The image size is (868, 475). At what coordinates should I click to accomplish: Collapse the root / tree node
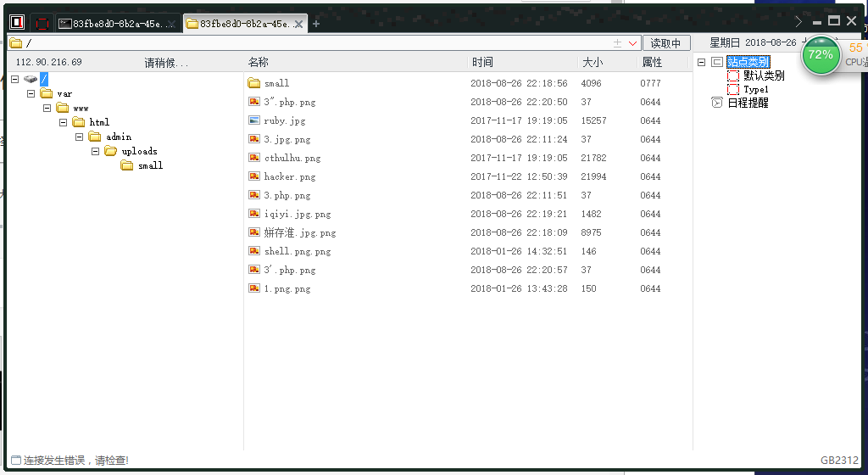[x=15, y=79]
